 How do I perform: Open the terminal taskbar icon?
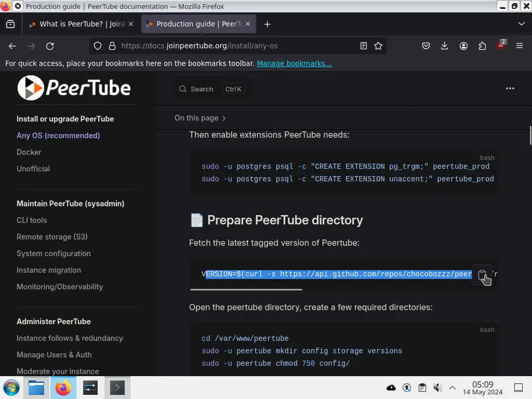[x=117, y=388]
